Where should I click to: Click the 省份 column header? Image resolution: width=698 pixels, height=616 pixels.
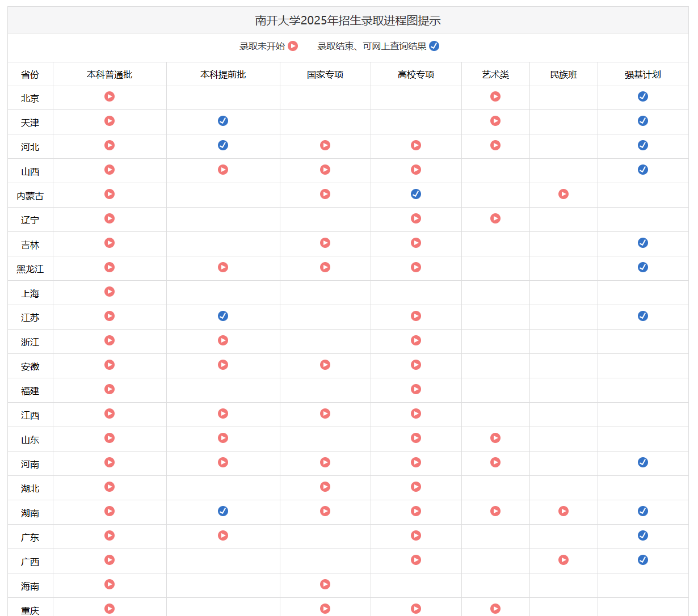[30, 74]
